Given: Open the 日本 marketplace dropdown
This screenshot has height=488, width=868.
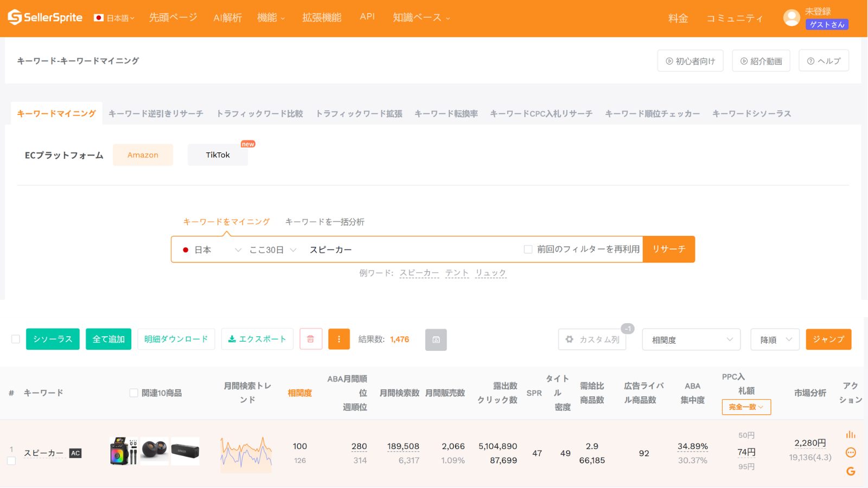Looking at the screenshot, I should pyautogui.click(x=212, y=249).
